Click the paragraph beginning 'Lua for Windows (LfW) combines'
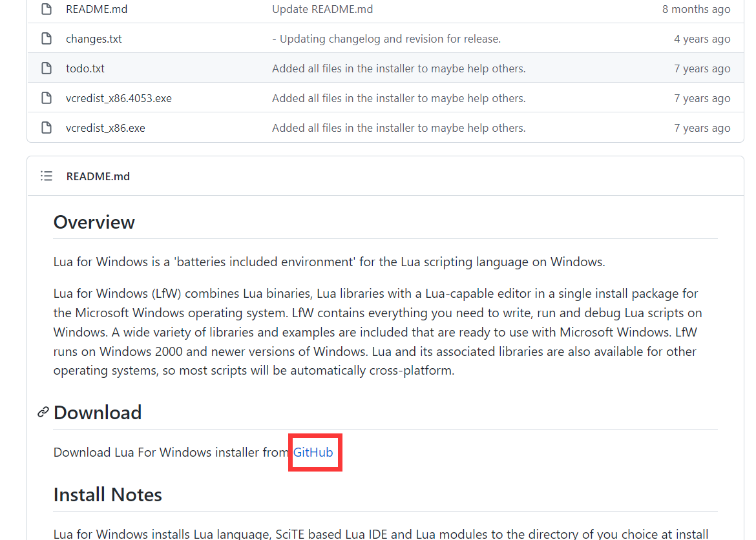Viewport: 756px width, 540px height. 377,332
